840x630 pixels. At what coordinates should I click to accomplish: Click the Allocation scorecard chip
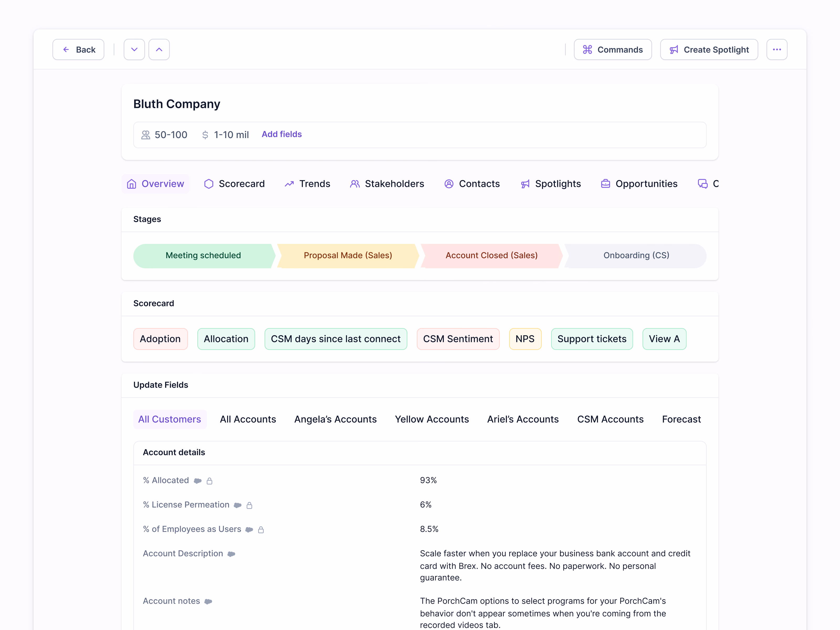[226, 339]
